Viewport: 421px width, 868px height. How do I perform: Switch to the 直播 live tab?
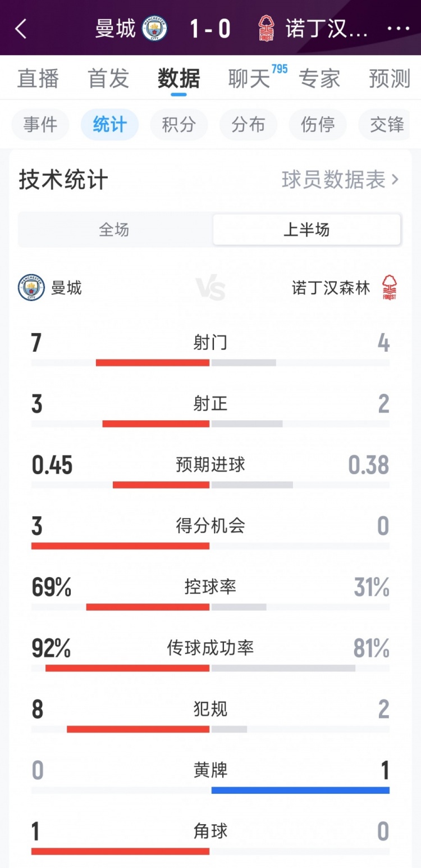click(38, 79)
